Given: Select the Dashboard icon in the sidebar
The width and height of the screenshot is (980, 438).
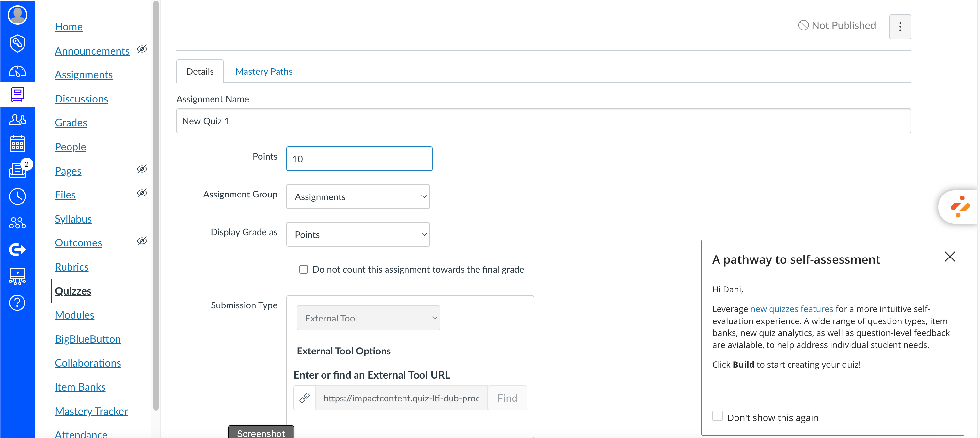Looking at the screenshot, I should [18, 71].
